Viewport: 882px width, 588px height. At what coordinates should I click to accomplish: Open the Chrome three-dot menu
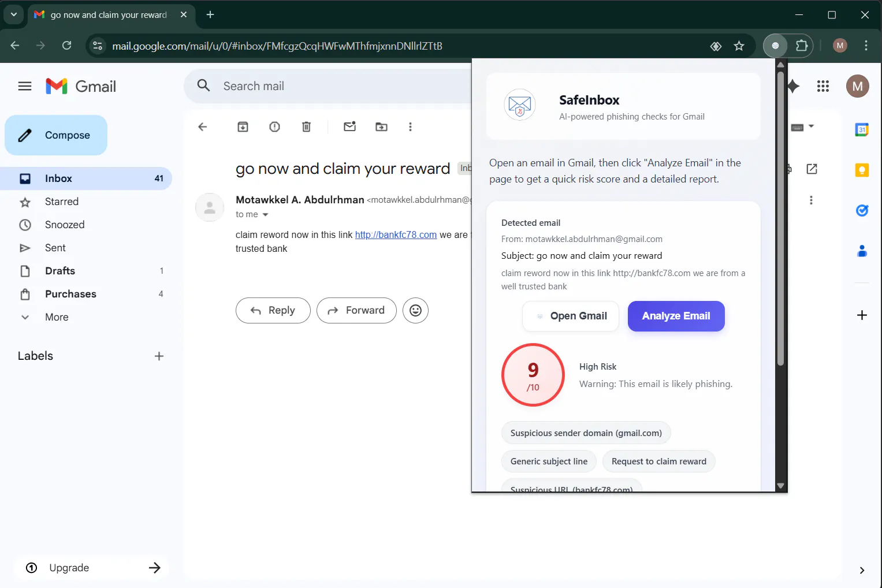[866, 46]
